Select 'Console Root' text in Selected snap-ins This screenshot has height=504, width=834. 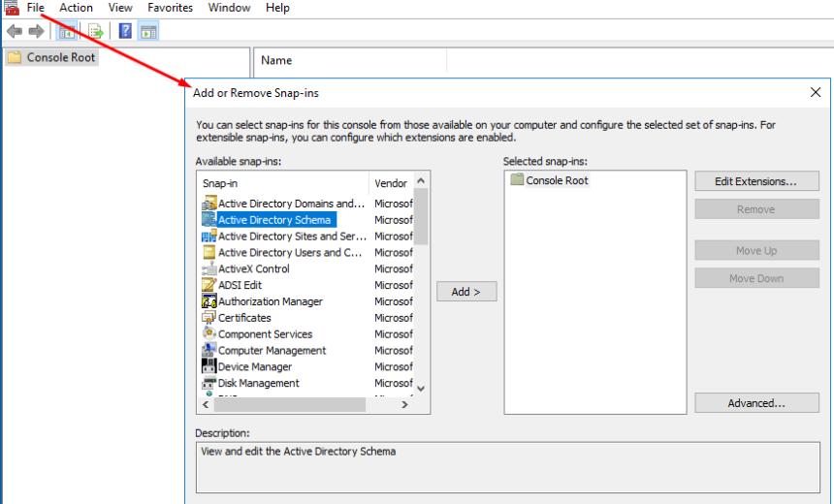pyautogui.click(x=557, y=180)
